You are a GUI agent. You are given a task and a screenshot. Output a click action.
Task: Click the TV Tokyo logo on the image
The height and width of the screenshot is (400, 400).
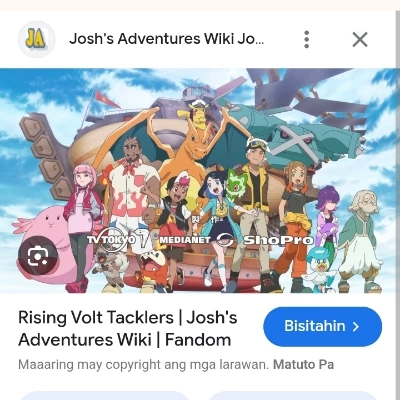coord(112,240)
